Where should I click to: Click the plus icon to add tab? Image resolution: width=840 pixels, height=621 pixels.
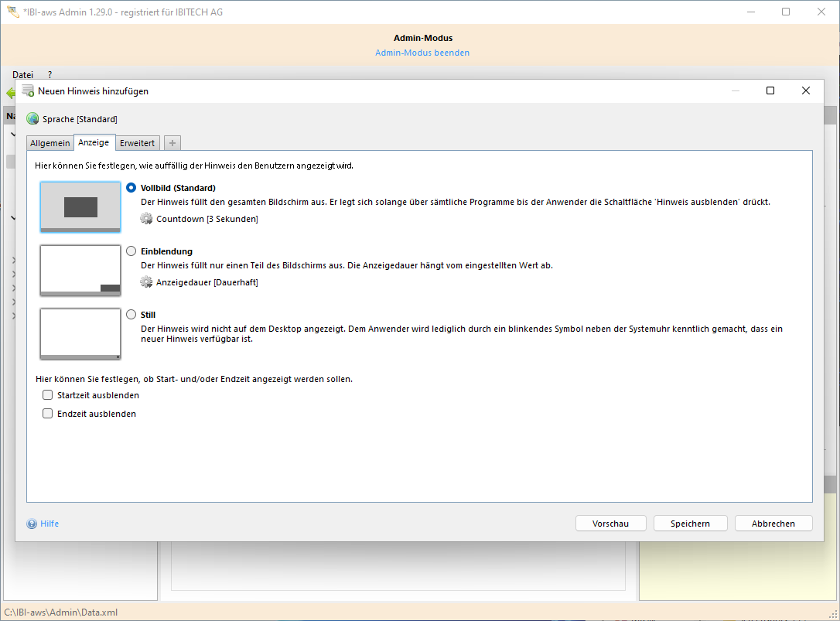coord(172,143)
